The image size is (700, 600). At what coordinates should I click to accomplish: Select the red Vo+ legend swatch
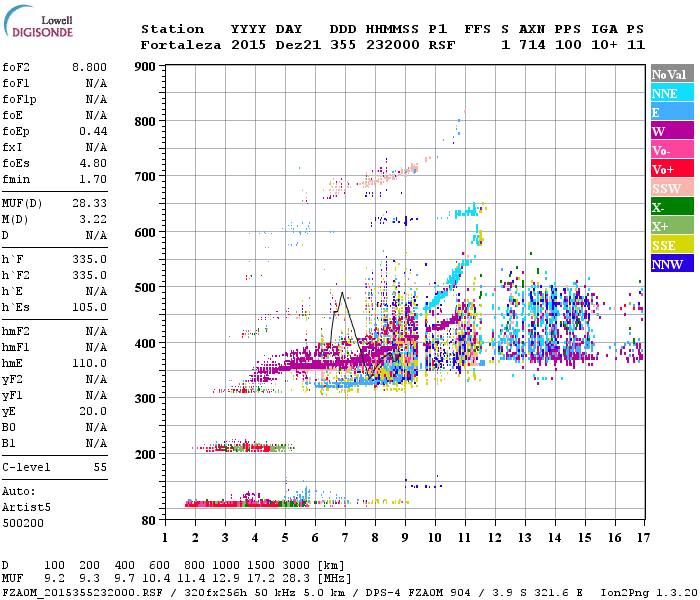pyautogui.click(x=672, y=169)
